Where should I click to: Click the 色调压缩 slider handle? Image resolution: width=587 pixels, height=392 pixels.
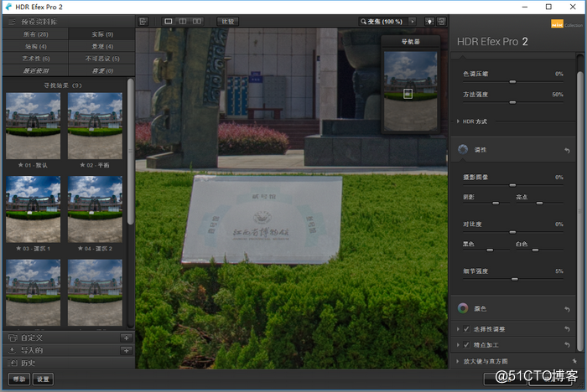(512, 81)
